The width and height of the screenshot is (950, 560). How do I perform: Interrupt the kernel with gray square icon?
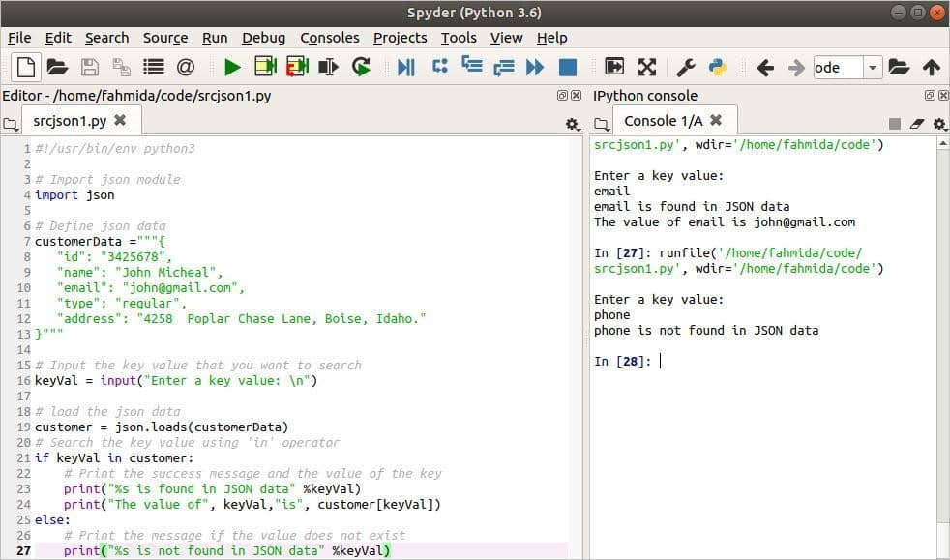pyautogui.click(x=896, y=123)
